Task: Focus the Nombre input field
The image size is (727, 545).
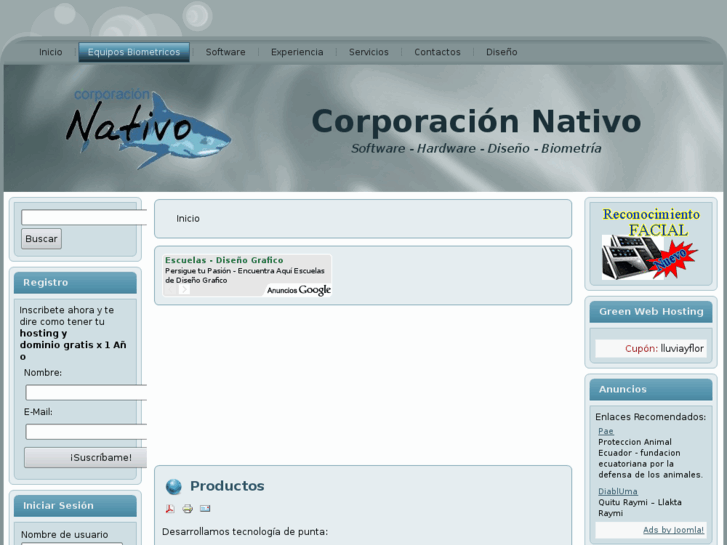Action: click(x=86, y=392)
